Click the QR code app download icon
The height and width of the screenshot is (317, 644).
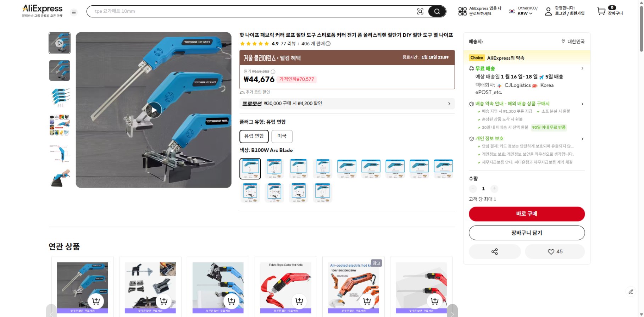coord(462,11)
